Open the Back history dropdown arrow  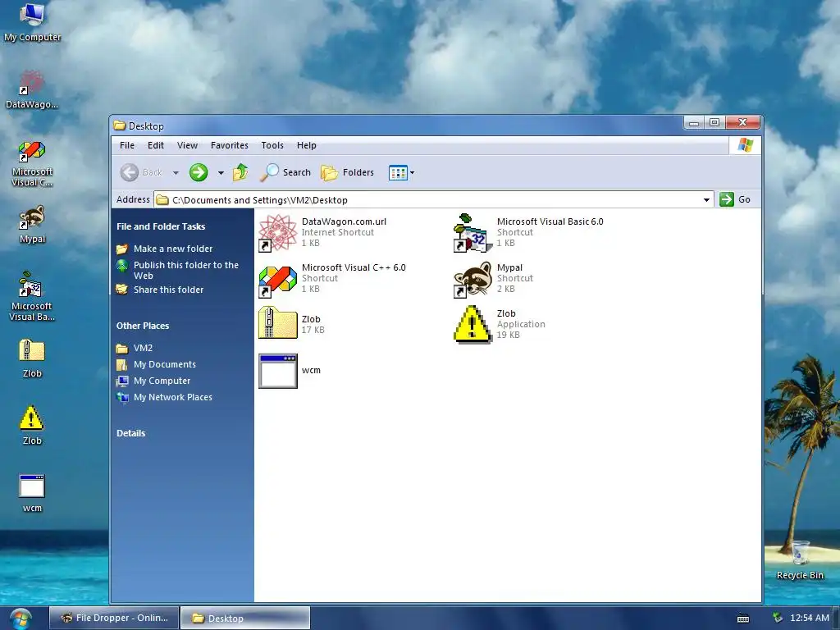pos(176,173)
